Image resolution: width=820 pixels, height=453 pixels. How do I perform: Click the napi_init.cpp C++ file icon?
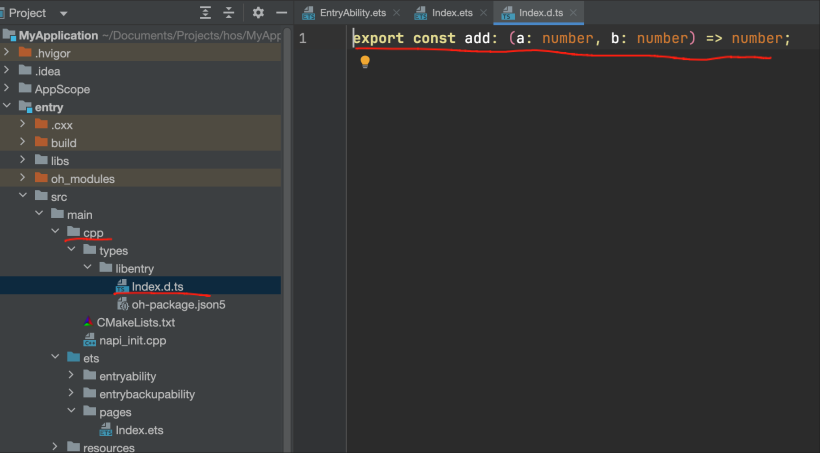pyautogui.click(x=89, y=340)
